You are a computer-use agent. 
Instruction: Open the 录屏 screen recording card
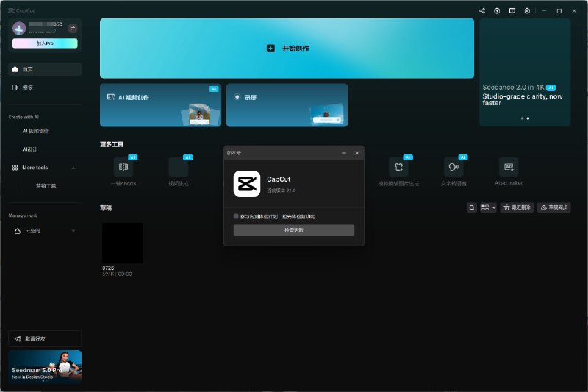pyautogui.click(x=287, y=105)
